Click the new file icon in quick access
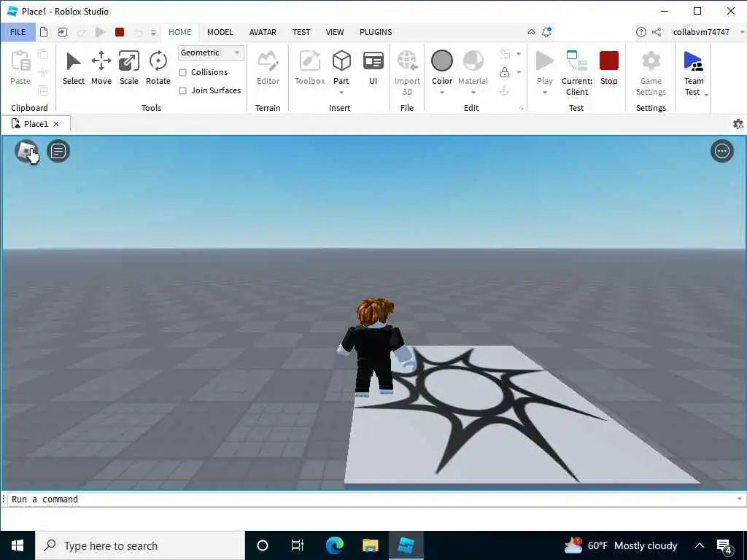Viewport: 747px width, 560px height. tap(44, 32)
